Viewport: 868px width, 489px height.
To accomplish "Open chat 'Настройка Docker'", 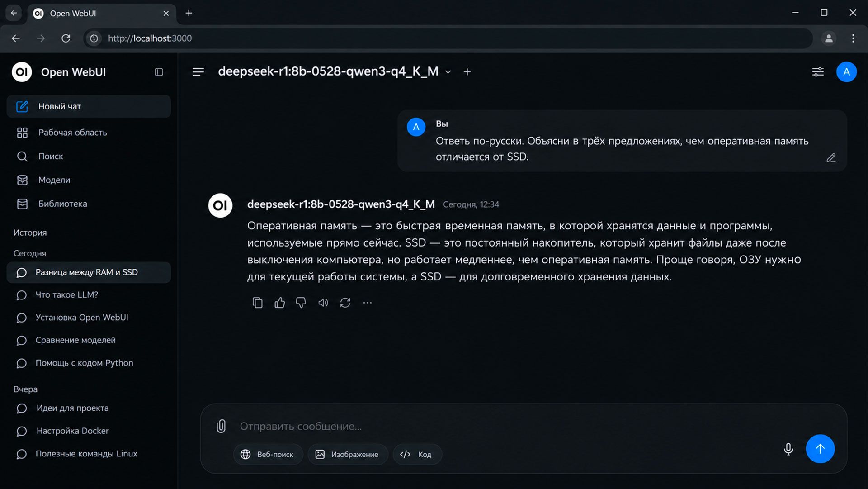I will pyautogui.click(x=89, y=431).
